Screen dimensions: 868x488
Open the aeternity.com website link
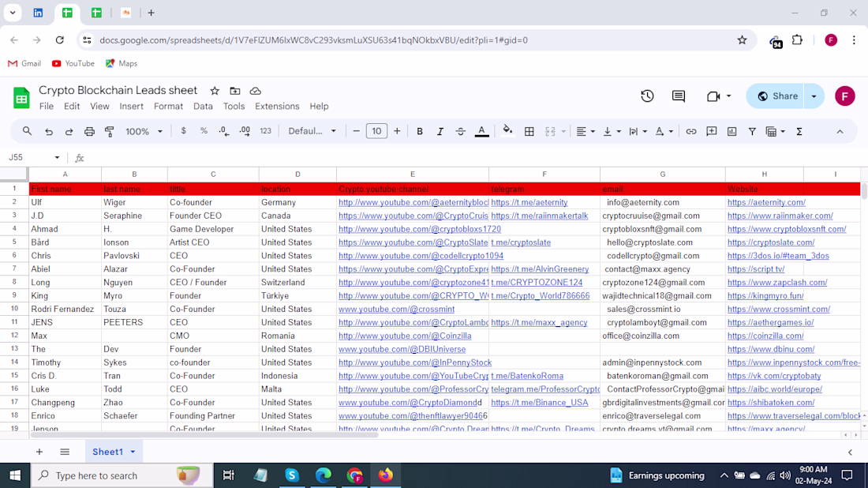pos(766,203)
